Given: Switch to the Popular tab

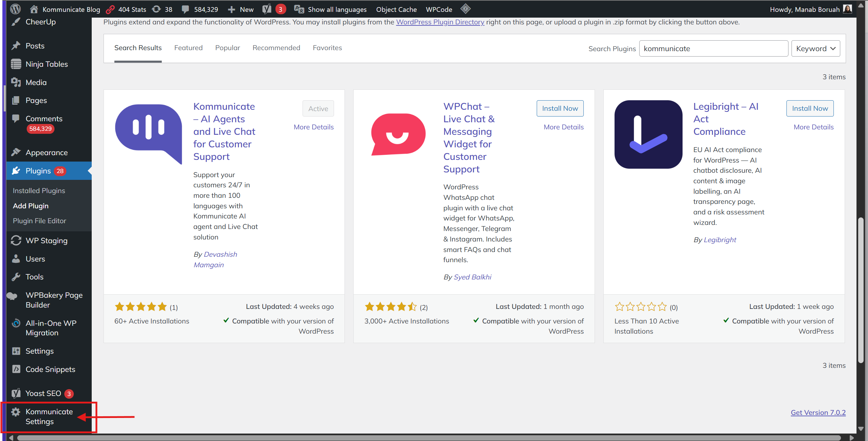Looking at the screenshot, I should (x=227, y=48).
